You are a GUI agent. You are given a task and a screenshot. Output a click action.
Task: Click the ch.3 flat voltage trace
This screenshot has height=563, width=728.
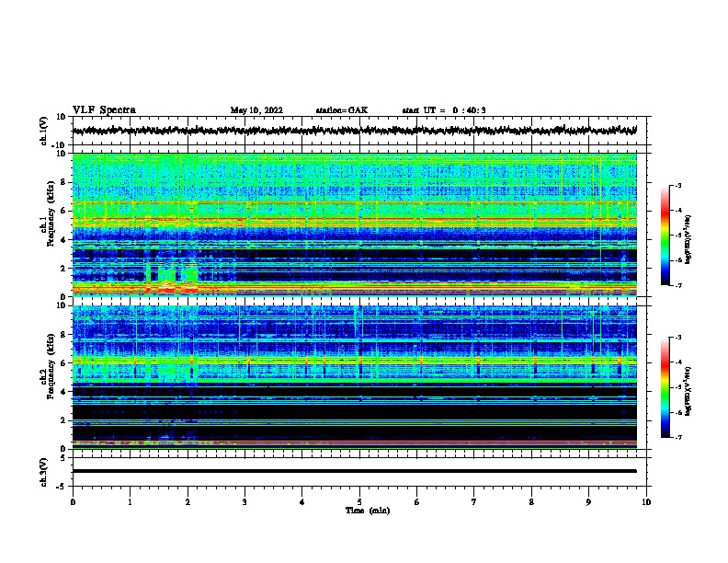pos(354,471)
